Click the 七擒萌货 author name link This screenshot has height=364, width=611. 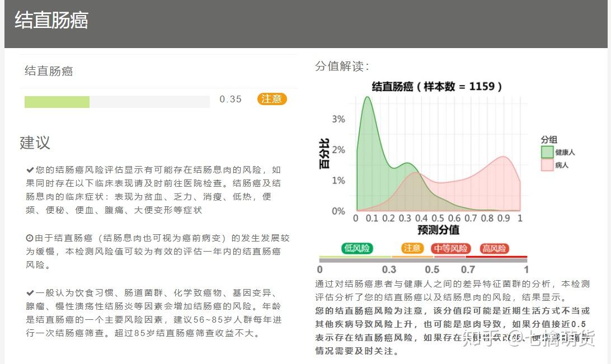tap(562, 338)
